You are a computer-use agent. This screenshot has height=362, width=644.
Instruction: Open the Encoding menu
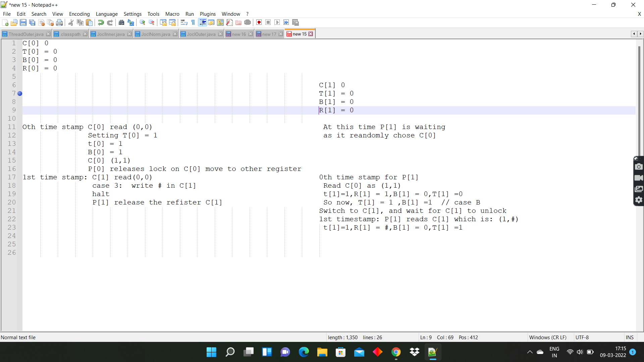(79, 14)
